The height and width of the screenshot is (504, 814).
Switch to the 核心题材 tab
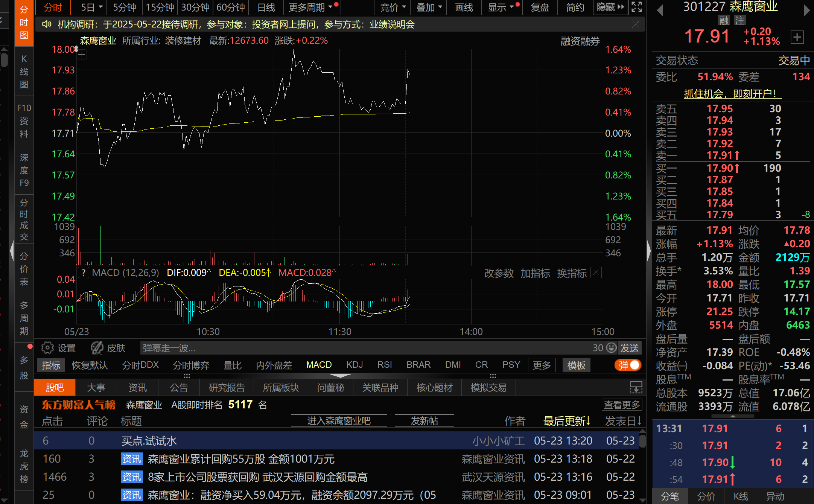434,388
